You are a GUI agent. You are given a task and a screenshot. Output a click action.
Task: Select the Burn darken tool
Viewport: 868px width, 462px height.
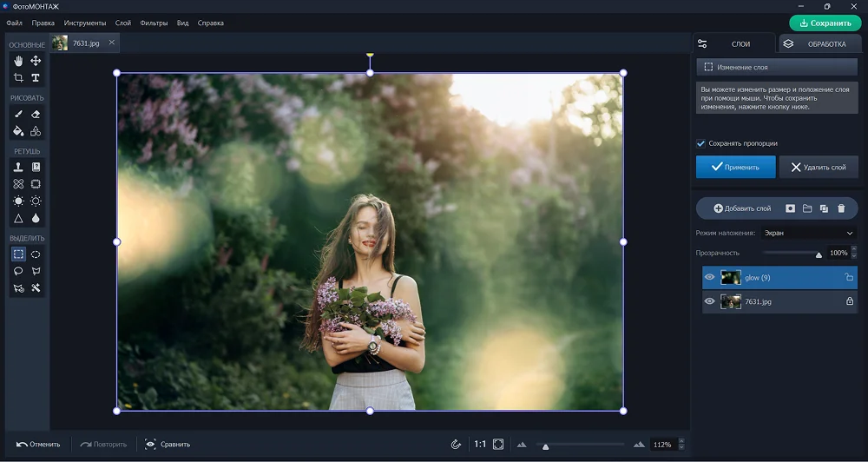pyautogui.click(x=36, y=201)
